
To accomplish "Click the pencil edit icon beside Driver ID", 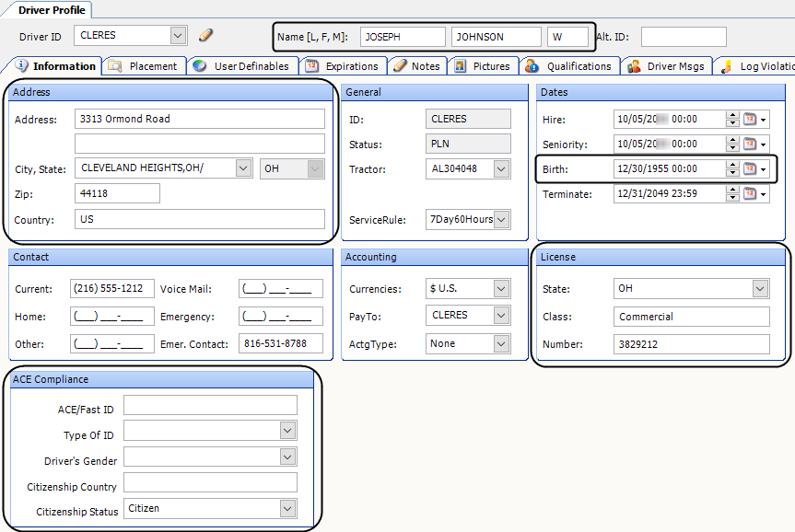I will (x=205, y=36).
